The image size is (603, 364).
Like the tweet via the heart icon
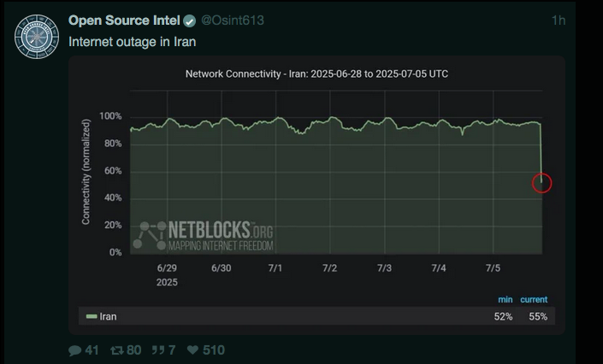pyautogui.click(x=192, y=349)
